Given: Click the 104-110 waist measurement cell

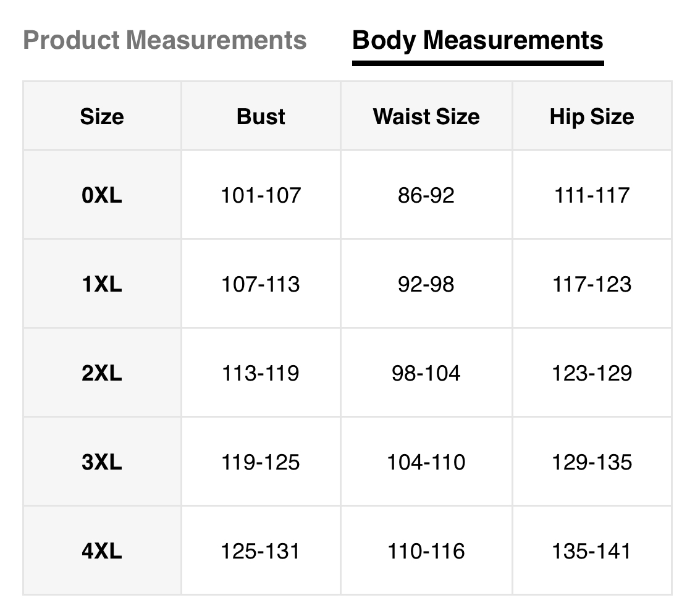Looking at the screenshot, I should tap(426, 462).
